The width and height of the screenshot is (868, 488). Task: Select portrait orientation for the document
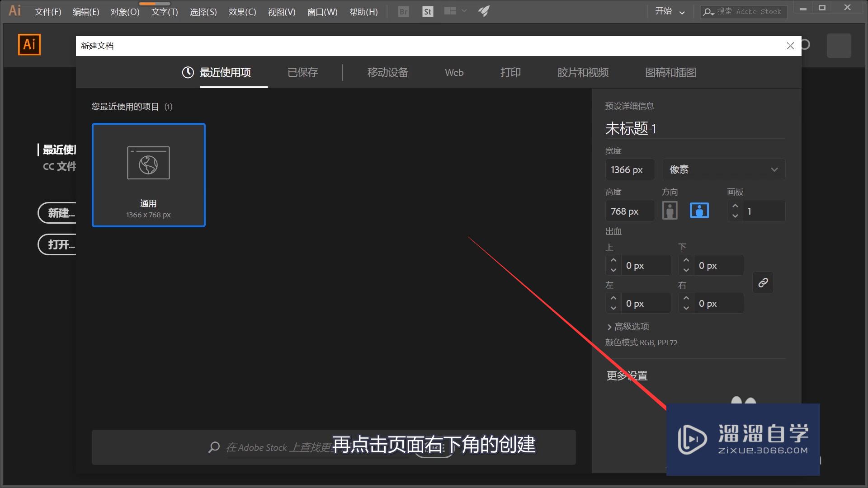pyautogui.click(x=670, y=210)
